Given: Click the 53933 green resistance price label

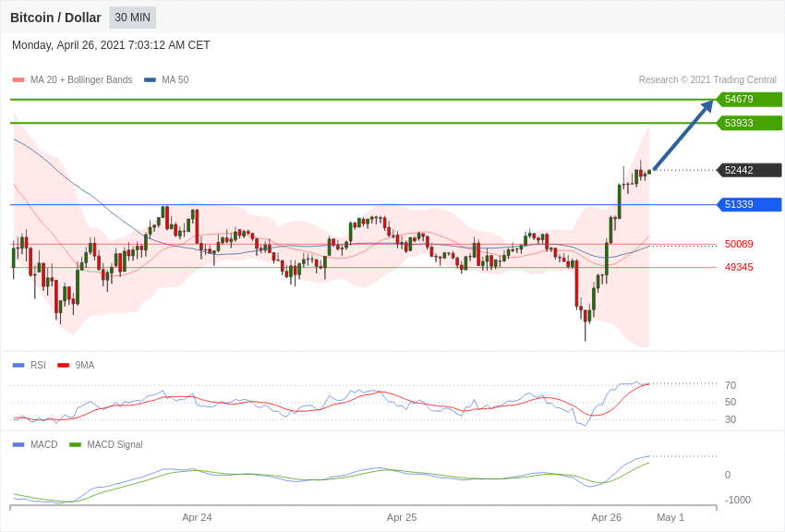Looking at the screenshot, I should (750, 123).
